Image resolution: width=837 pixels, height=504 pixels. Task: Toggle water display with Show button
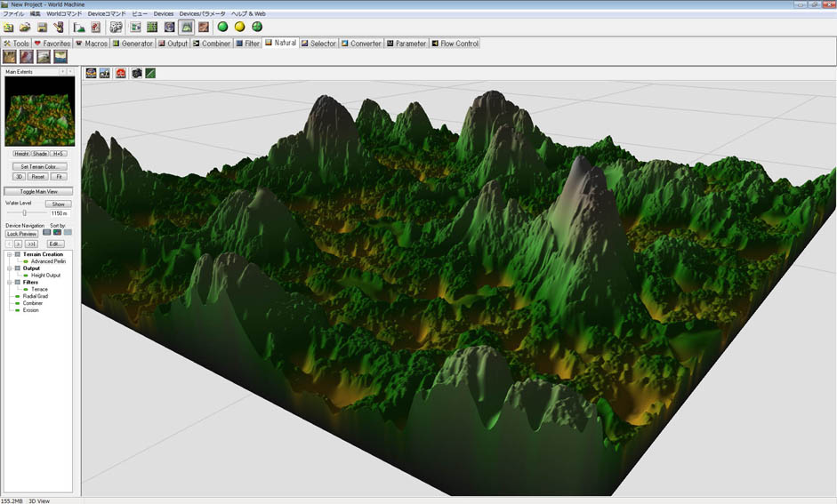click(58, 204)
